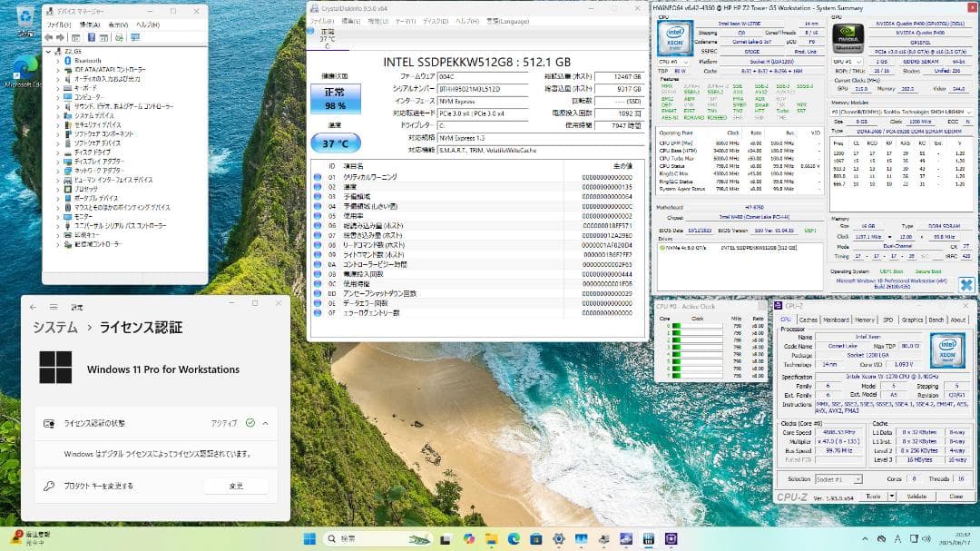The width and height of the screenshot is (980, 551).
Task: Click the 変更 button to change product key
Action: coord(236,486)
